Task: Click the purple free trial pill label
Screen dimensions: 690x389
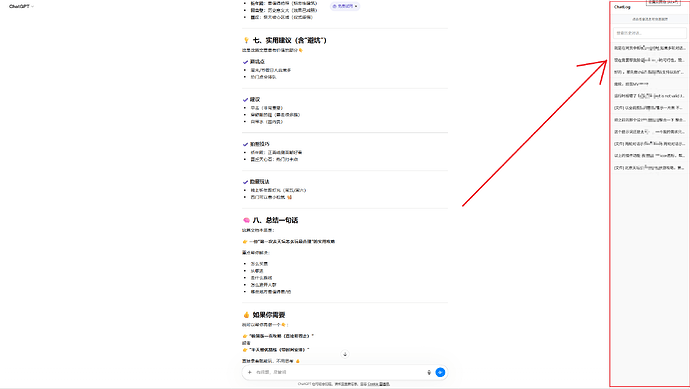Action: (x=343, y=6)
